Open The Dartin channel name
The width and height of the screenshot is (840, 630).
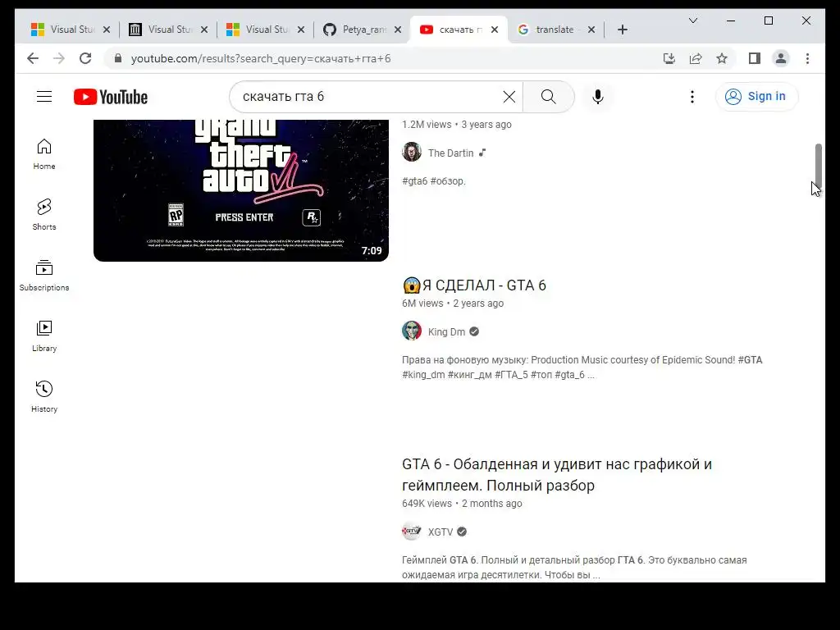(x=450, y=153)
